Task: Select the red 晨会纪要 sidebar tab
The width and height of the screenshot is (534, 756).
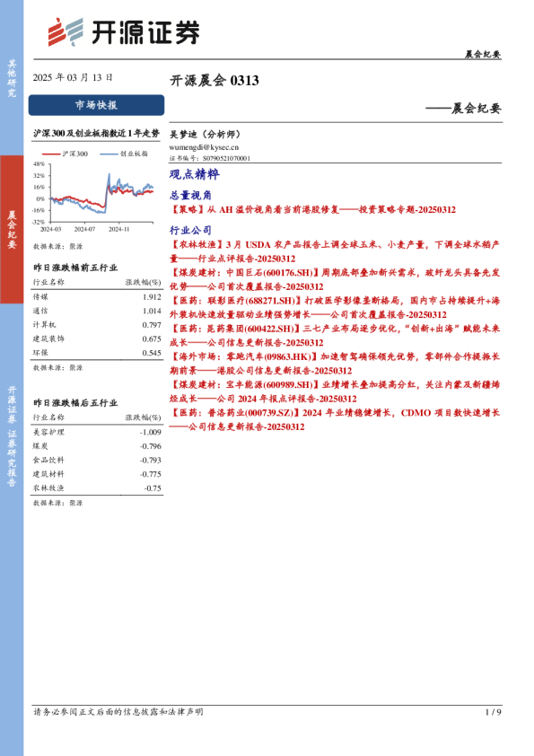Action: tap(12, 230)
